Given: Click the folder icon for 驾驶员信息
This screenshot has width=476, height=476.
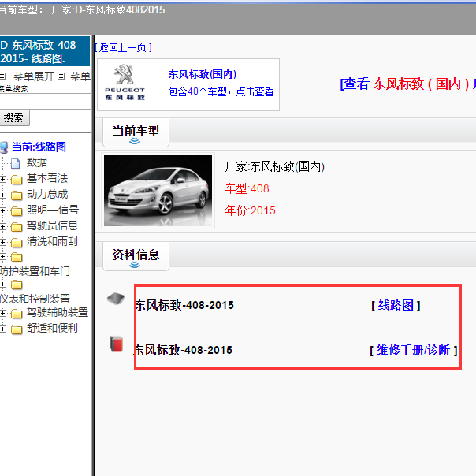Looking at the screenshot, I should (17, 226).
